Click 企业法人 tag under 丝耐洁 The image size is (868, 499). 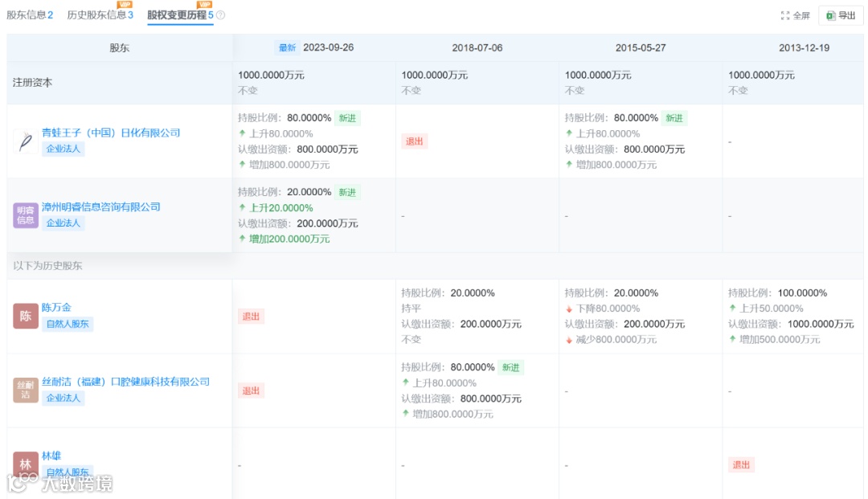(x=63, y=398)
